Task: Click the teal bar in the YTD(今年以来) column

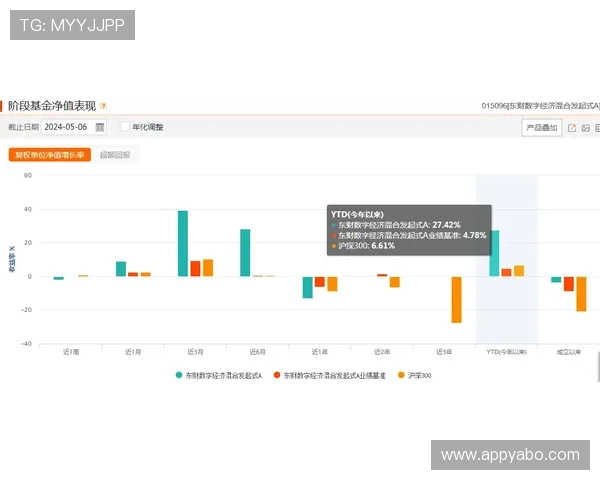Action: click(494, 253)
